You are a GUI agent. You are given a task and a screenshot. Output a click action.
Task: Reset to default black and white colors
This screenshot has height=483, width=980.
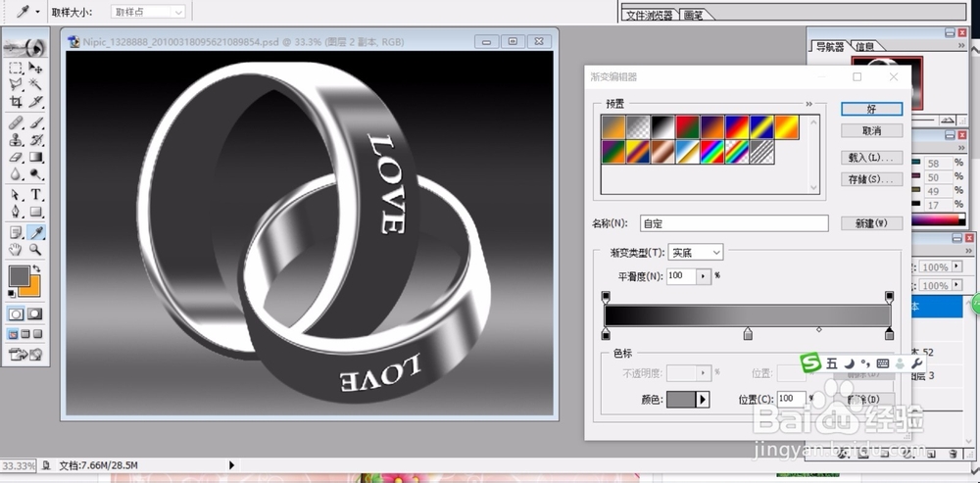[11, 294]
